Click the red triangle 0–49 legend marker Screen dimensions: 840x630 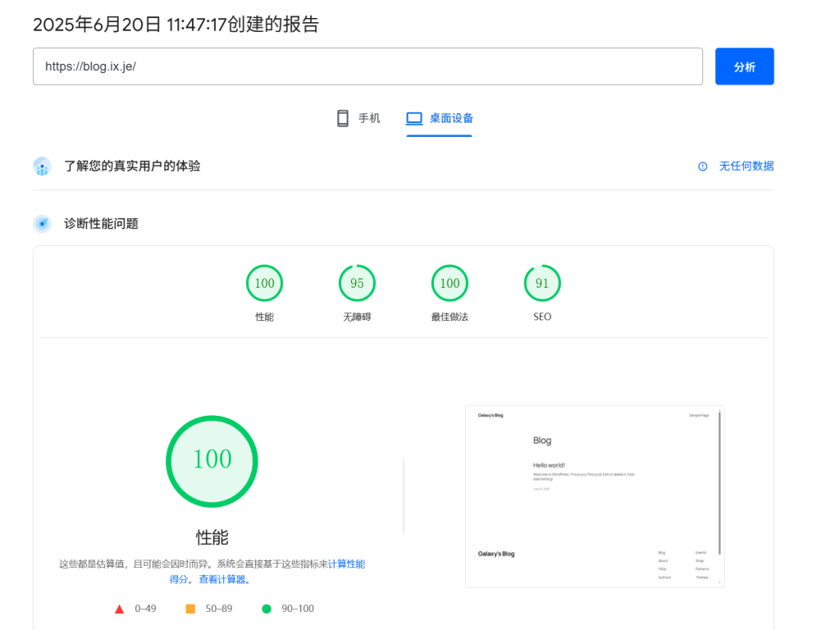coord(119,609)
